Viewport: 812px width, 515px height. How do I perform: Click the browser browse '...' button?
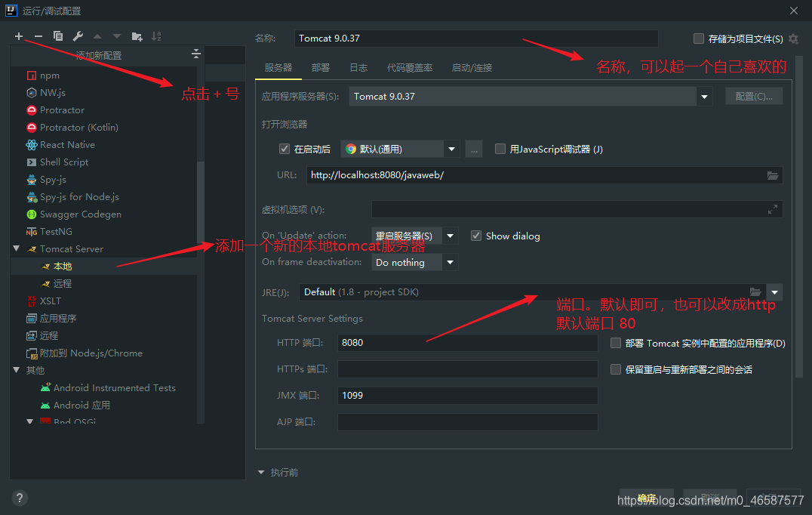click(474, 150)
